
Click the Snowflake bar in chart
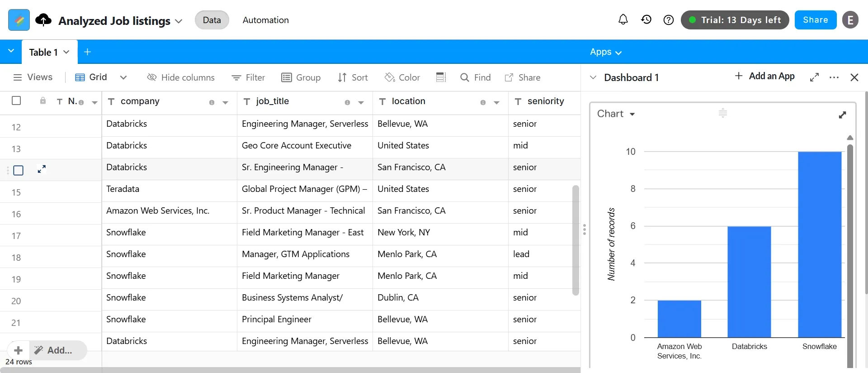click(820, 244)
